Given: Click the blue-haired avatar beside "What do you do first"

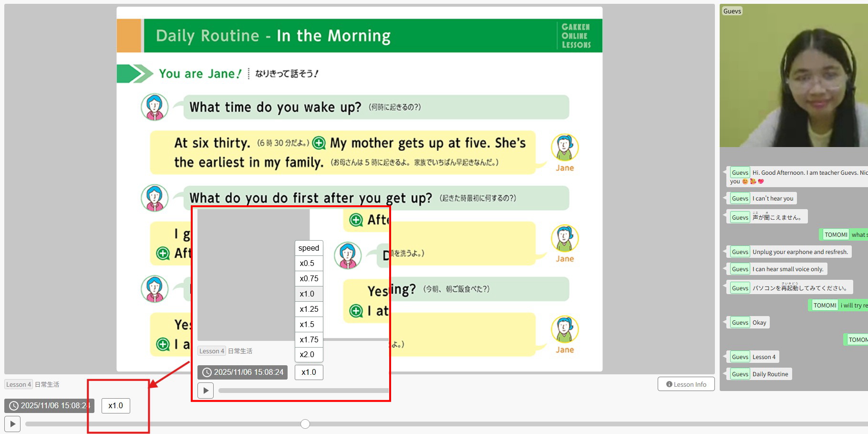Looking at the screenshot, I should [x=155, y=198].
